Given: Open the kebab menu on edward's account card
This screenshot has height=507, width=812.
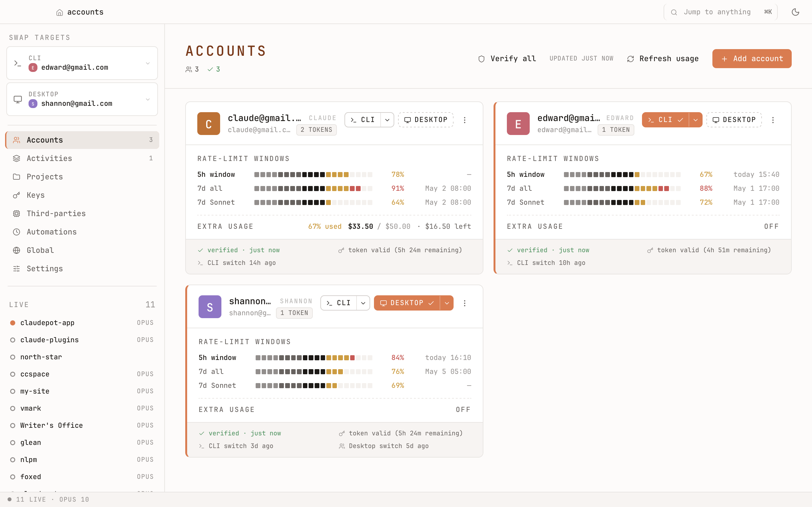Looking at the screenshot, I should (773, 120).
